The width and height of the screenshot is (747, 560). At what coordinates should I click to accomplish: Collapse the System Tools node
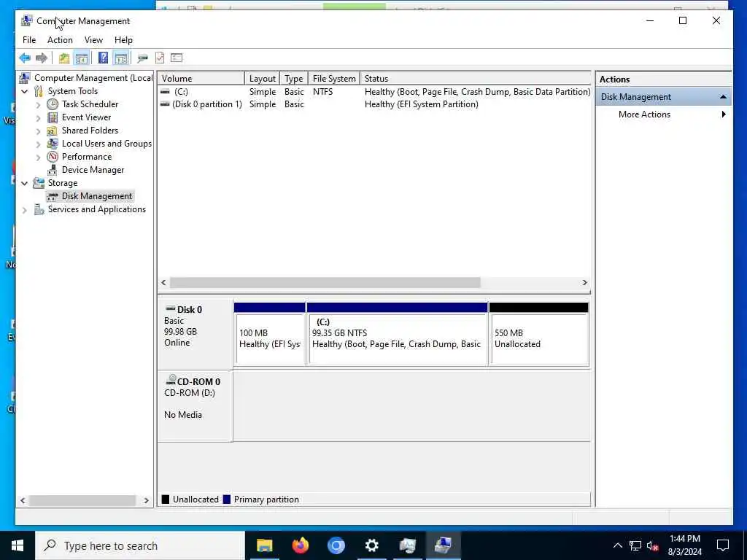click(x=25, y=91)
